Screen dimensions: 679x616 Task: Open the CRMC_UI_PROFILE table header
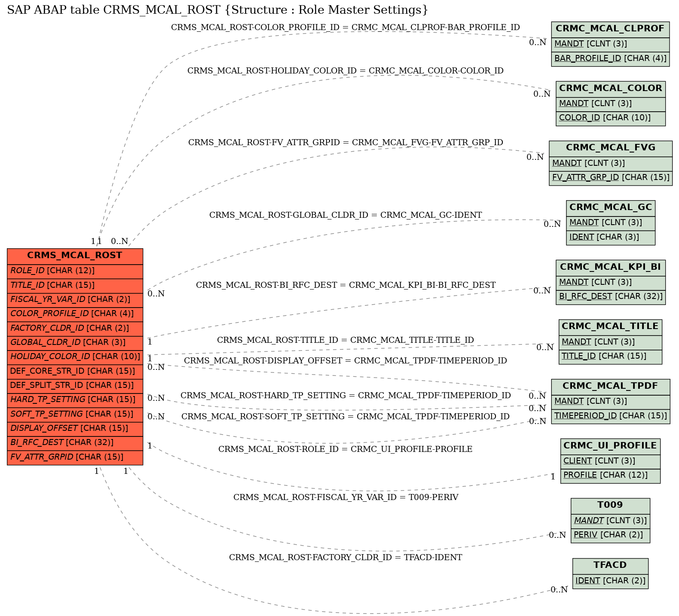pyautogui.click(x=610, y=446)
